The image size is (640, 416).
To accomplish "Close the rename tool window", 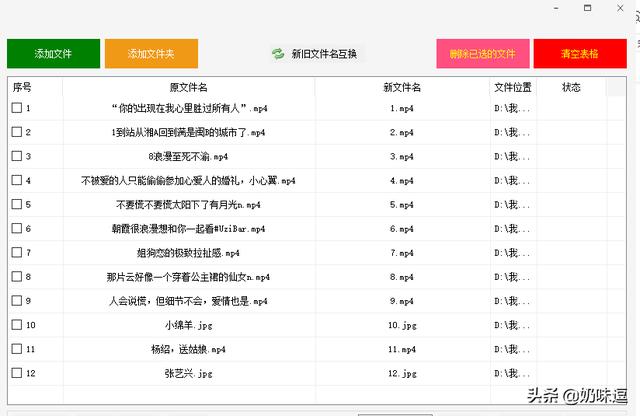I will (x=620, y=8).
